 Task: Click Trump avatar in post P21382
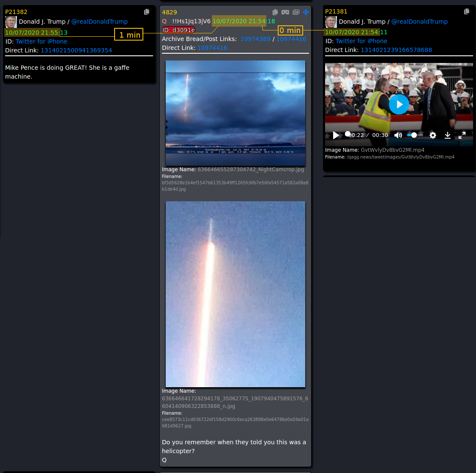[11, 22]
